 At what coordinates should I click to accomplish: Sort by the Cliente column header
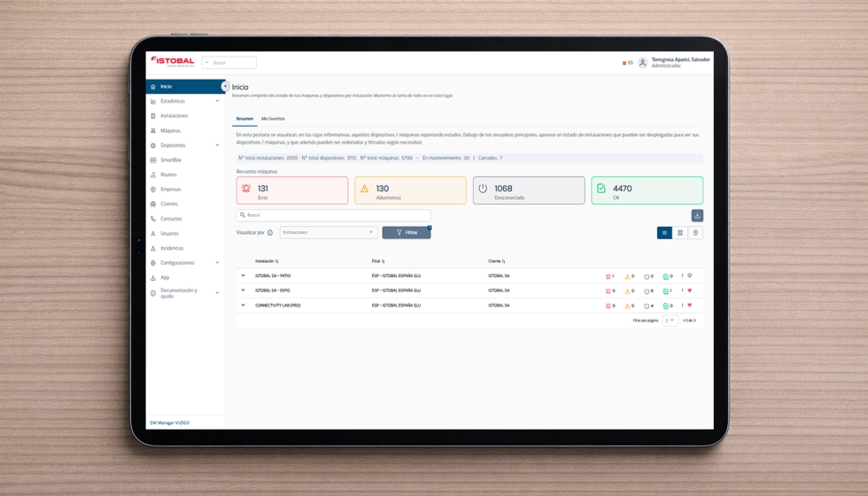pos(497,261)
